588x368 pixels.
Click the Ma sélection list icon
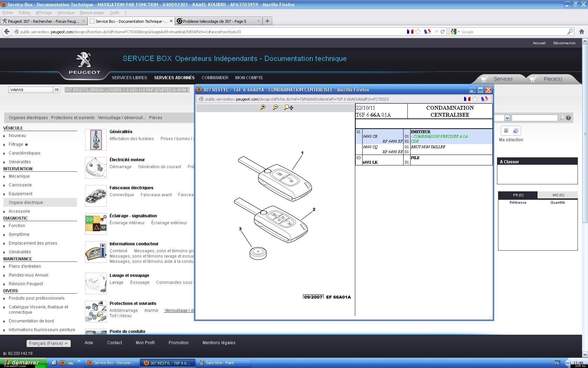point(506,131)
